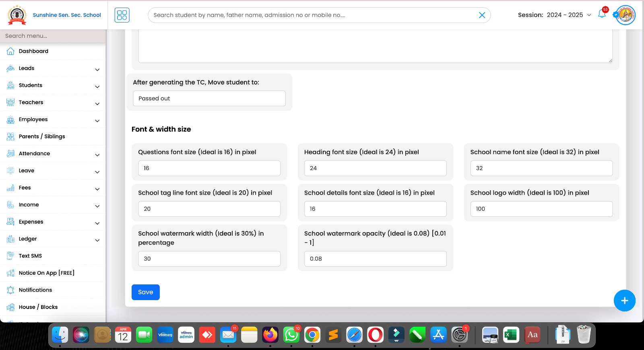Open Google Chrome from the dock
The width and height of the screenshot is (644, 350).
(x=312, y=335)
